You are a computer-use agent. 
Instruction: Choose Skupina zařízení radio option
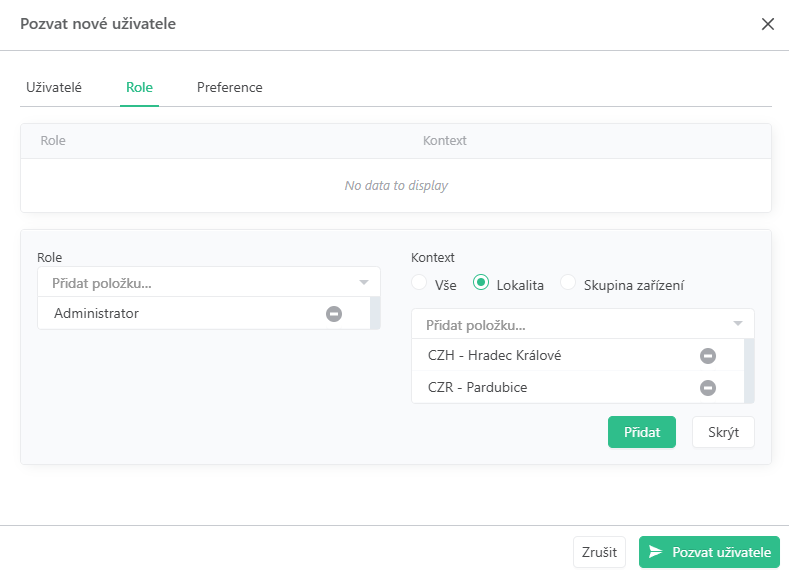[x=568, y=284]
